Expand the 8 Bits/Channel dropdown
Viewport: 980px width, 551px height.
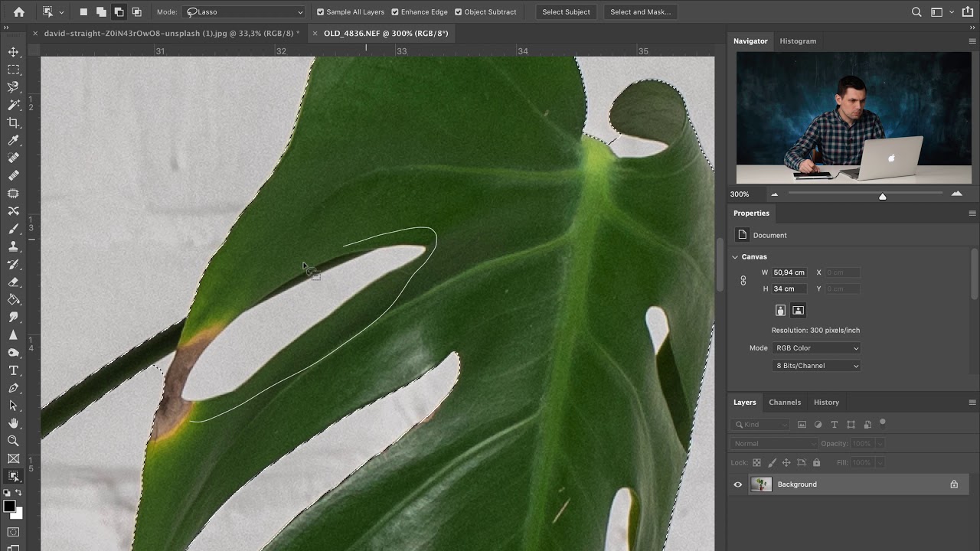[x=816, y=366]
